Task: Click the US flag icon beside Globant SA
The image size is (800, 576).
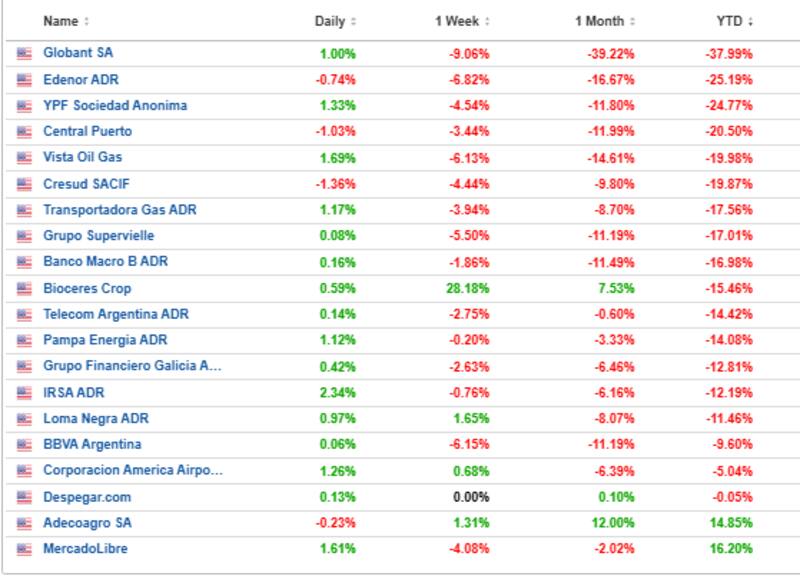Action: pyautogui.click(x=24, y=53)
